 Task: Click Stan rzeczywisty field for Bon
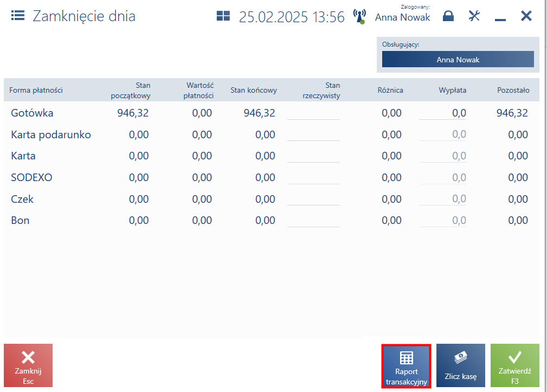(x=313, y=221)
